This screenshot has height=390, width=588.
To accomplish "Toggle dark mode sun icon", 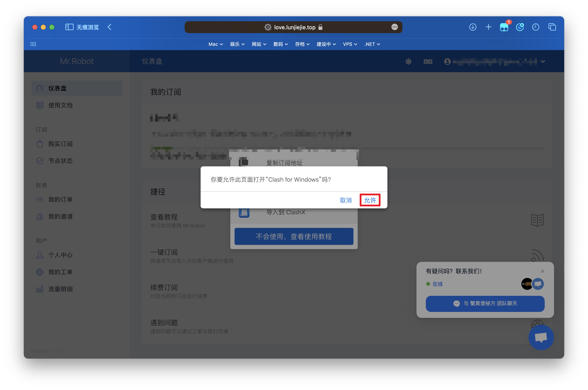I will pos(408,62).
